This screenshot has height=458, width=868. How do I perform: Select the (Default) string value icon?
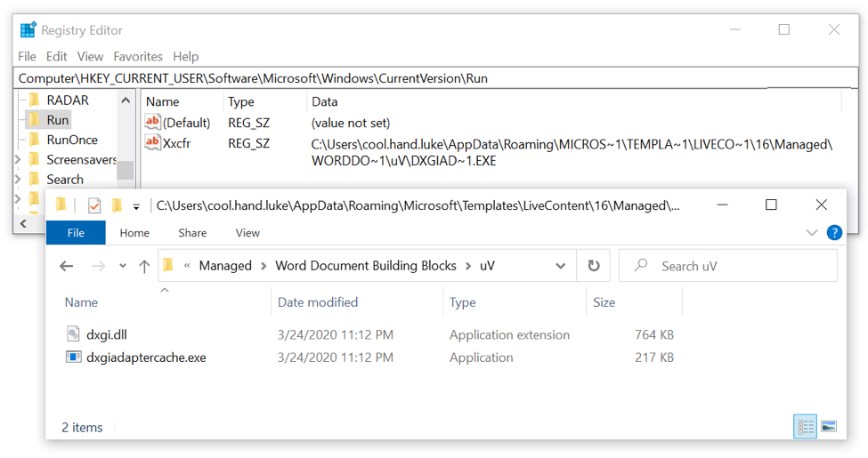coord(153,123)
